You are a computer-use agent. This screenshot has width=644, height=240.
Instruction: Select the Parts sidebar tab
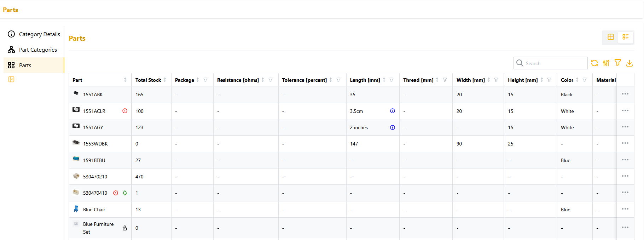point(34,65)
